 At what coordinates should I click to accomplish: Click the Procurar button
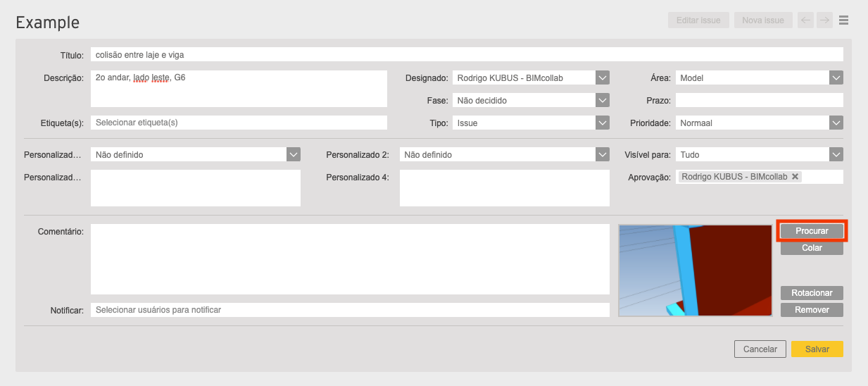[812, 231]
